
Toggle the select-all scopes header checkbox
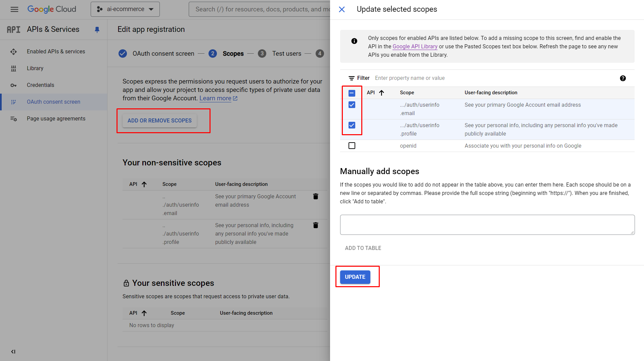(352, 93)
